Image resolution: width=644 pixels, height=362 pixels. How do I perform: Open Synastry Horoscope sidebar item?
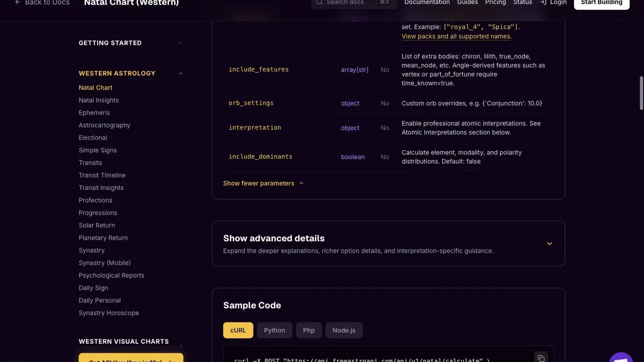109,313
